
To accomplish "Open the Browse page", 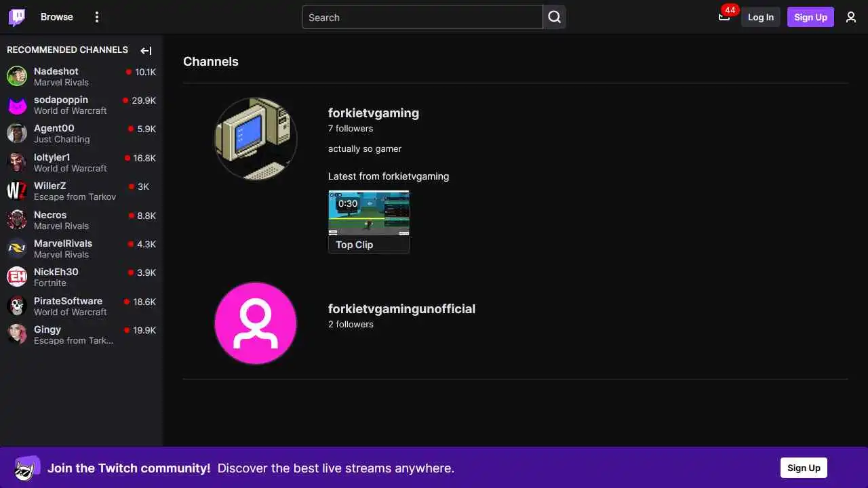I will point(57,17).
